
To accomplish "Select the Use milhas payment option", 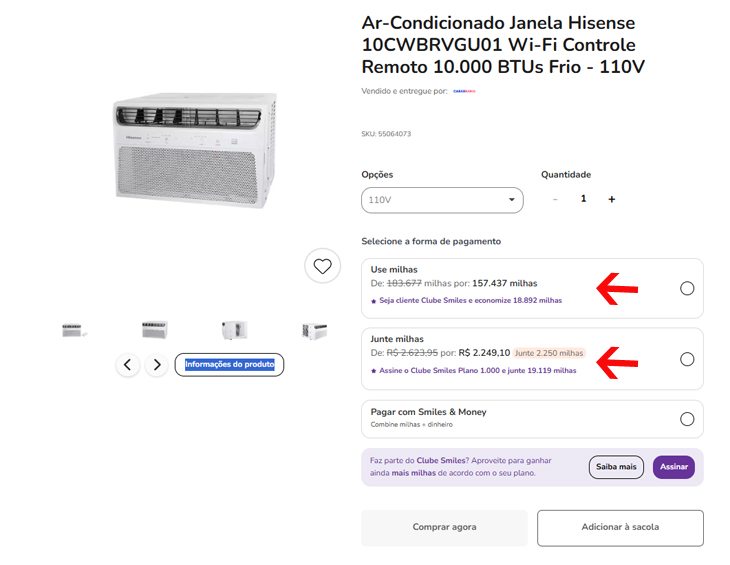I will [x=687, y=289].
